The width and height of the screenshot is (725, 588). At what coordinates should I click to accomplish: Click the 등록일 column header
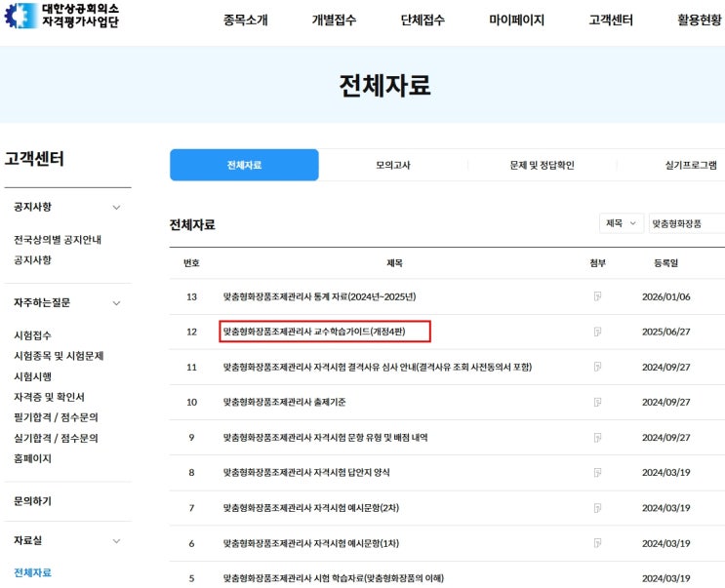click(x=665, y=263)
